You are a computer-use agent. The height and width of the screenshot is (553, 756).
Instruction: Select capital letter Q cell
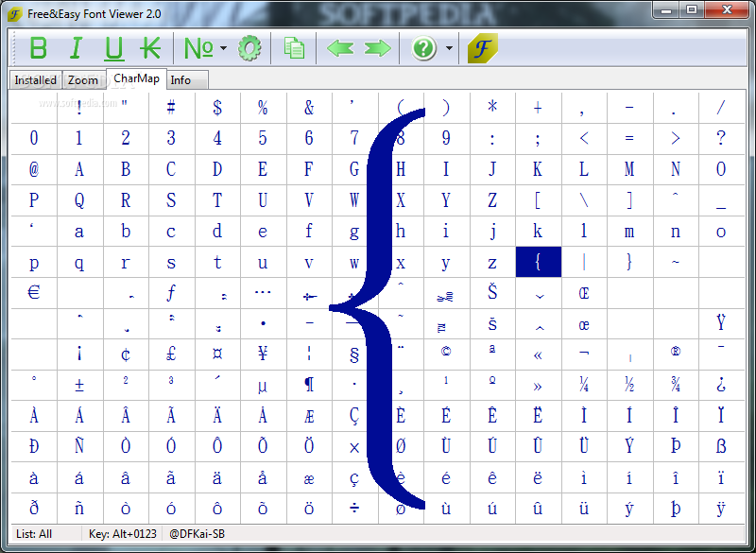point(79,200)
